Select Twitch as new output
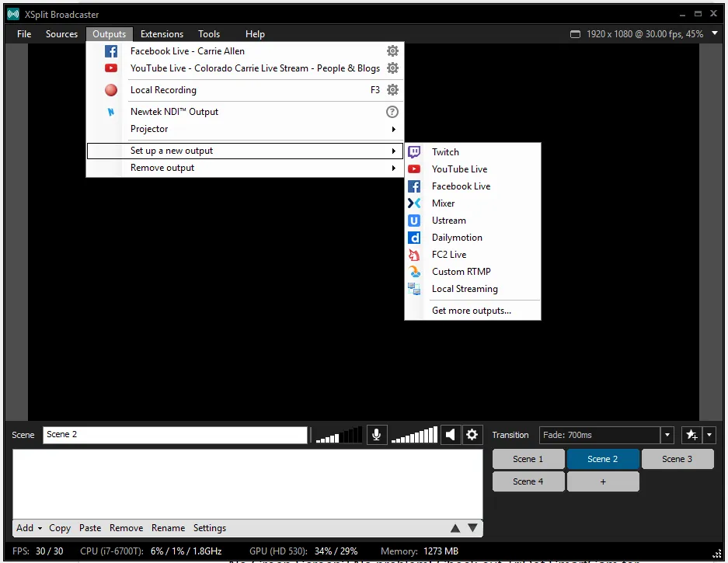This screenshot has width=728, height=563. point(472,151)
